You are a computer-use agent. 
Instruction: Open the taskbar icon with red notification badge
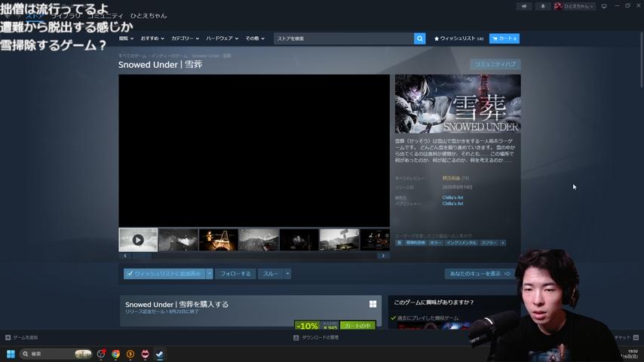pos(101,354)
